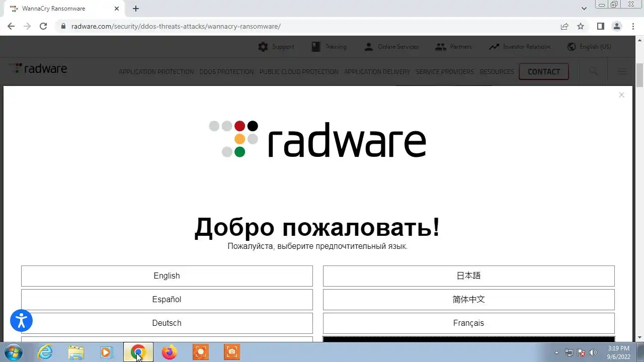
Task: Click Chrome icon in taskbar
Action: click(138, 352)
